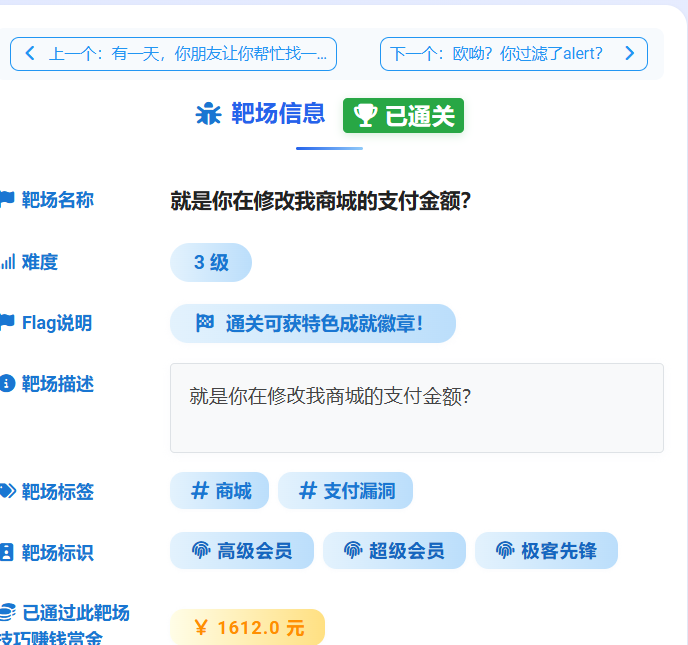Click the bug icon beside 靶场信息
Screen dimensions: 688x645
tap(208, 114)
